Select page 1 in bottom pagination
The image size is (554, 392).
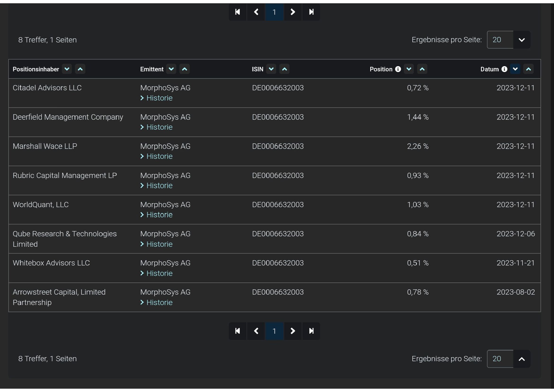274,331
